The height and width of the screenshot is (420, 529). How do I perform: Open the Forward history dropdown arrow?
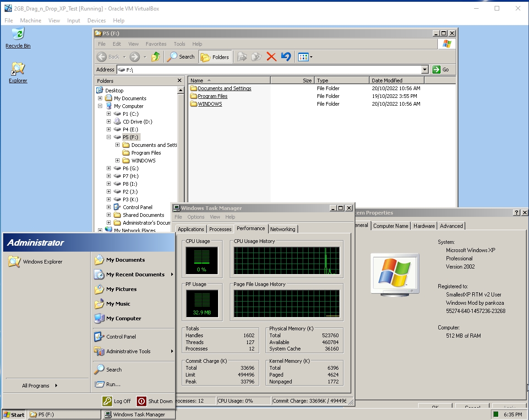point(145,57)
